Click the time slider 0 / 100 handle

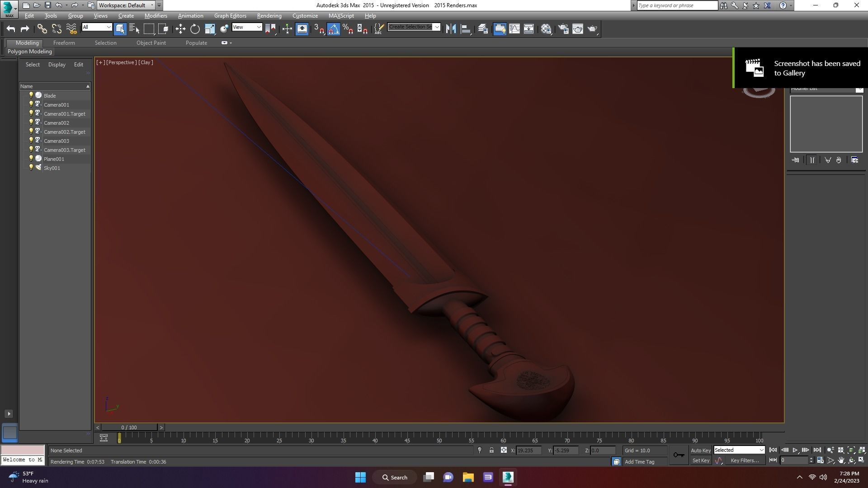[x=129, y=427]
